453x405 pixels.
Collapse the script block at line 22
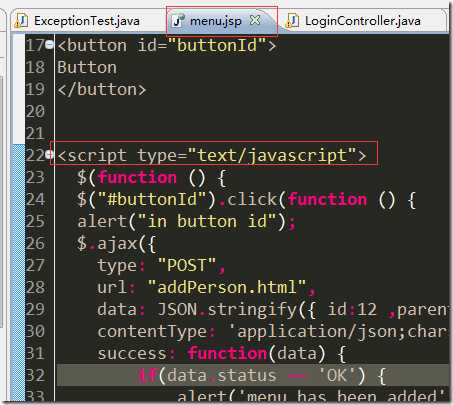(x=50, y=154)
